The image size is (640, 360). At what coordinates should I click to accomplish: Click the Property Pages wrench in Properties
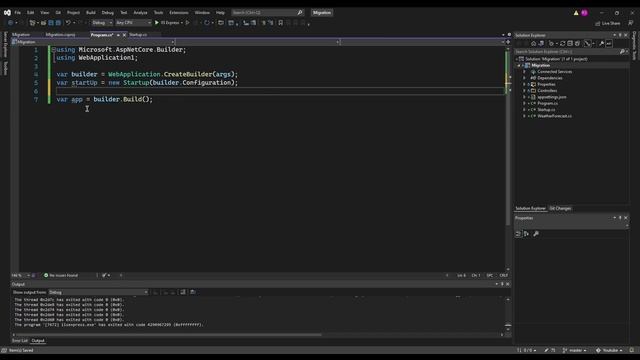536,234
